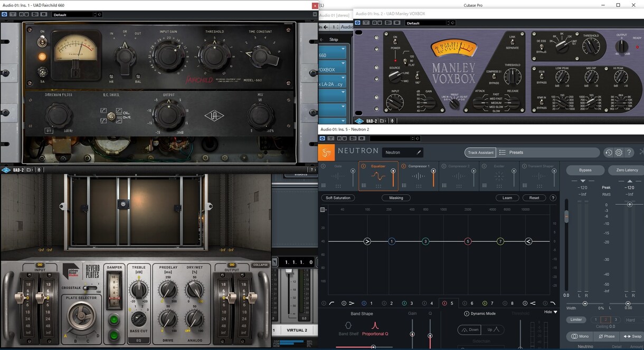Toggle the Fairchild 660 ON power switch

tap(42, 40)
